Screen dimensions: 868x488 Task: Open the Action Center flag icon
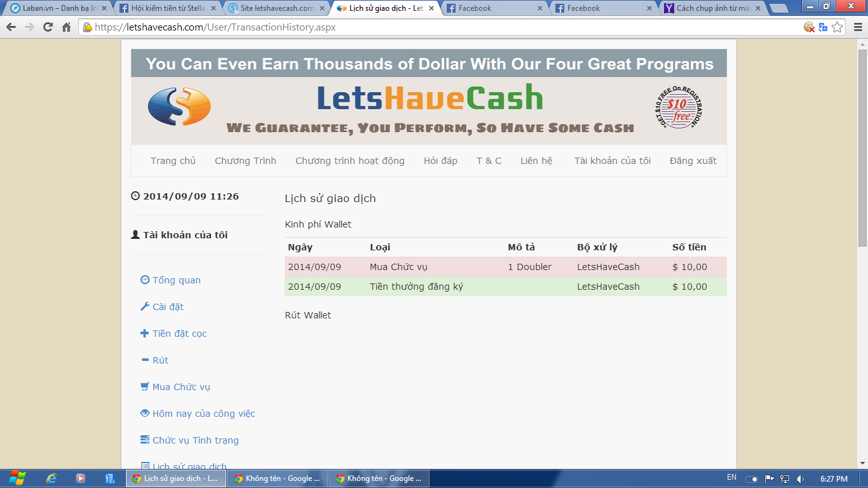[770, 478]
